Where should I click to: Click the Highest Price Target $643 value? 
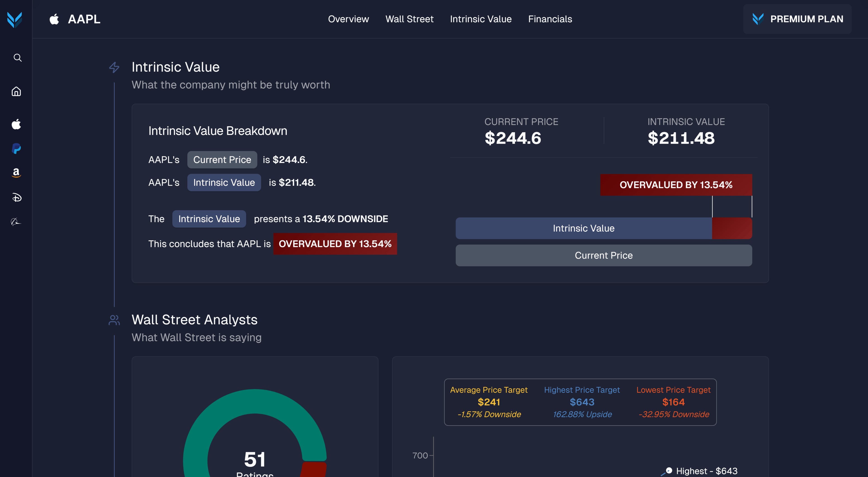(x=582, y=402)
